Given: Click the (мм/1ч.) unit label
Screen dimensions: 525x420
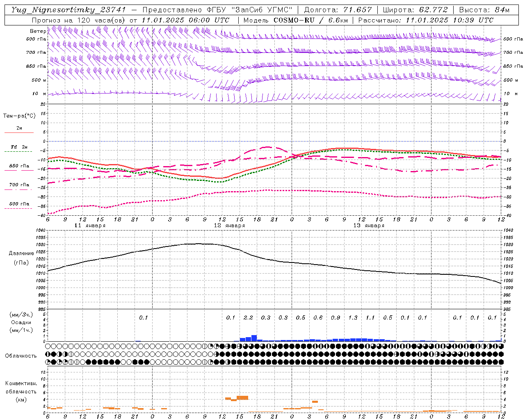Looking at the screenshot, I should point(21,330).
